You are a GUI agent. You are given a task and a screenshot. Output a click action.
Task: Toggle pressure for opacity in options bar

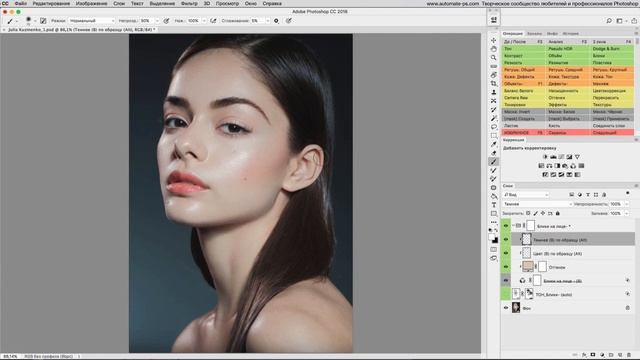[x=166, y=20]
